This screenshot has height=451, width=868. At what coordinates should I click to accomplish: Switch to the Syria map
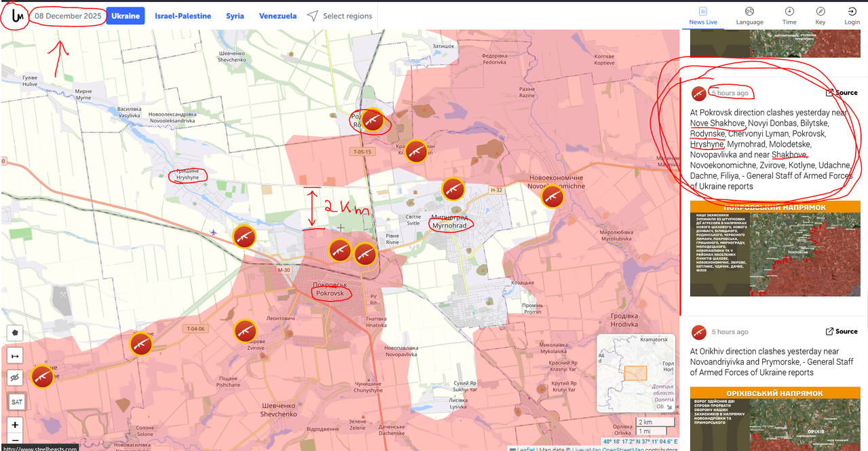(235, 16)
